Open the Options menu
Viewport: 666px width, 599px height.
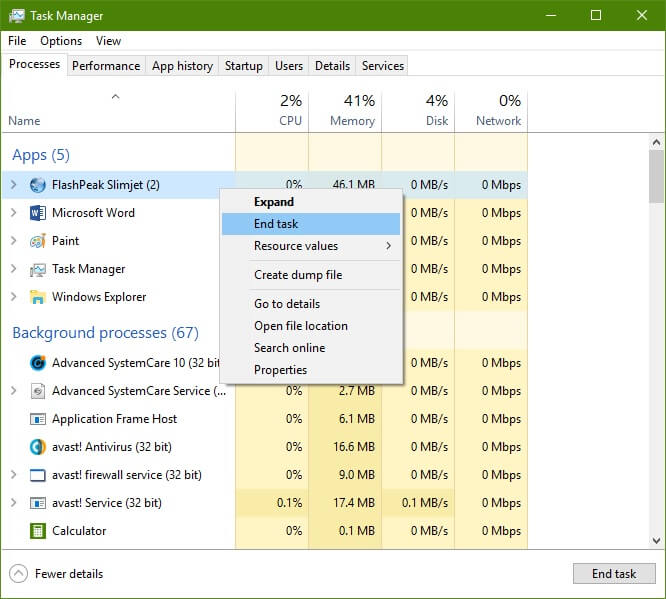coord(61,41)
